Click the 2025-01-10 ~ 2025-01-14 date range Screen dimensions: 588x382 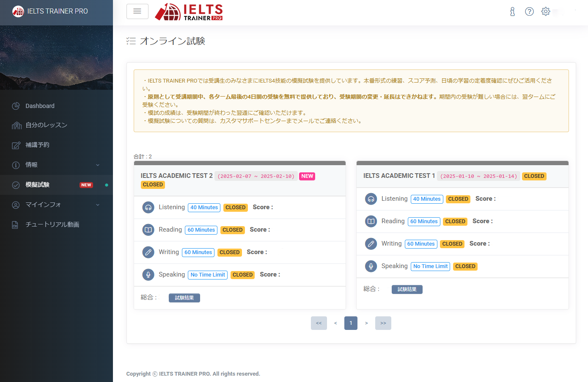coord(478,176)
